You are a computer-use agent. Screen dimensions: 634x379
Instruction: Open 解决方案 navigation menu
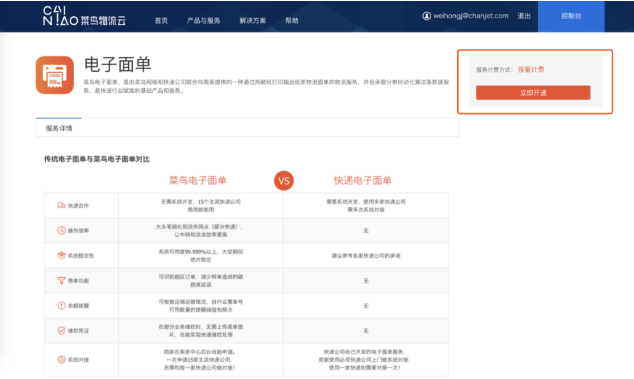253,21
